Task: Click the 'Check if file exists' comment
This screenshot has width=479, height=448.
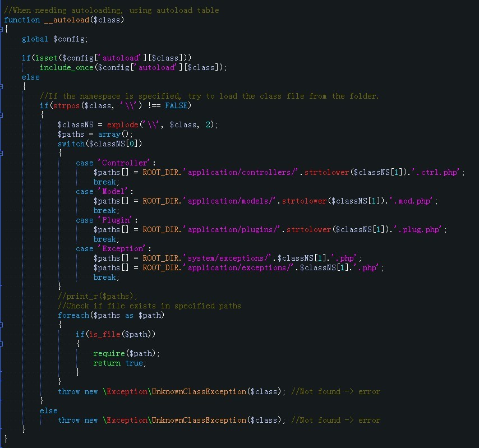Action: [x=149, y=306]
